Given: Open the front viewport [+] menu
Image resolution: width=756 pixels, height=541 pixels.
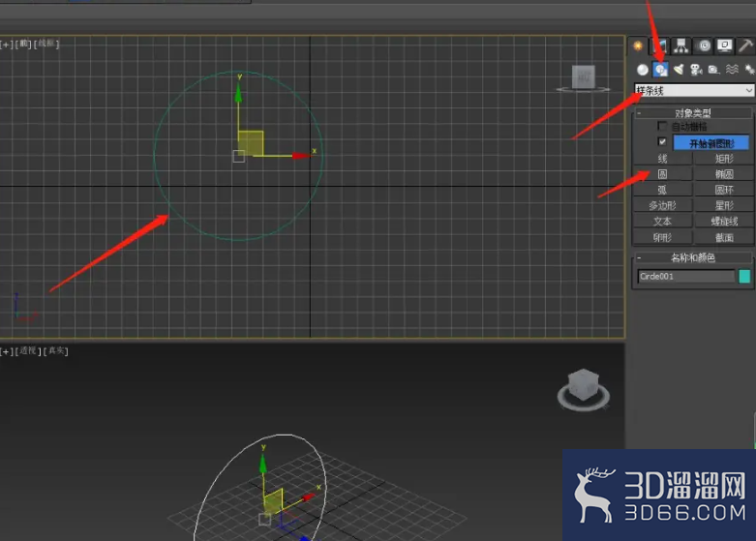Looking at the screenshot, I should pyautogui.click(x=6, y=44).
